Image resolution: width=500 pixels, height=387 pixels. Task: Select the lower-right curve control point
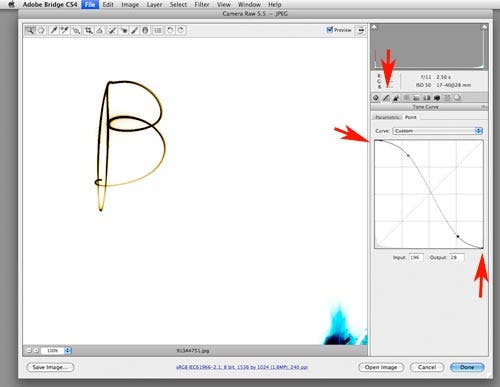tap(458, 236)
